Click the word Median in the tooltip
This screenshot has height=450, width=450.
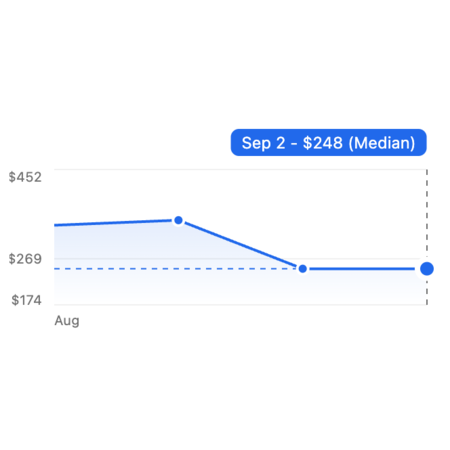[x=382, y=143]
